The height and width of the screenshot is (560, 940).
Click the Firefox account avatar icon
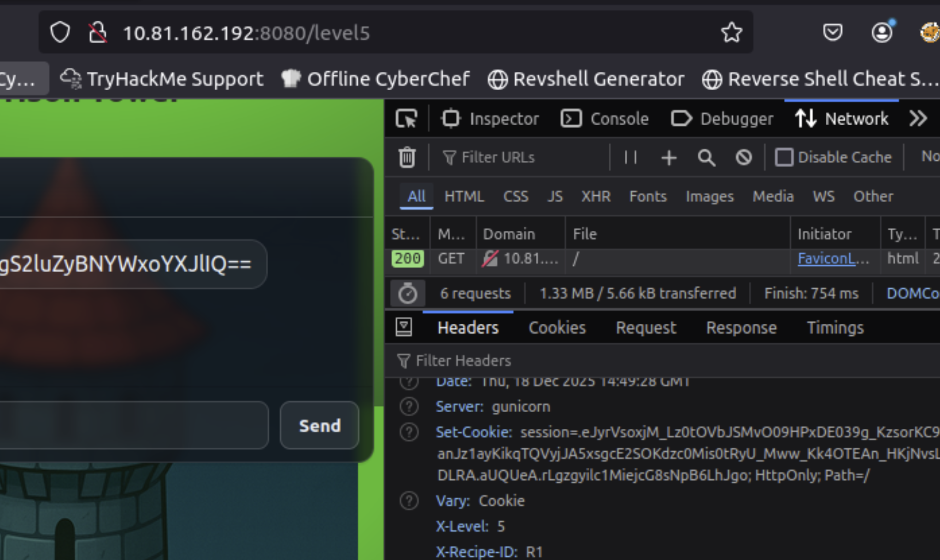click(881, 33)
